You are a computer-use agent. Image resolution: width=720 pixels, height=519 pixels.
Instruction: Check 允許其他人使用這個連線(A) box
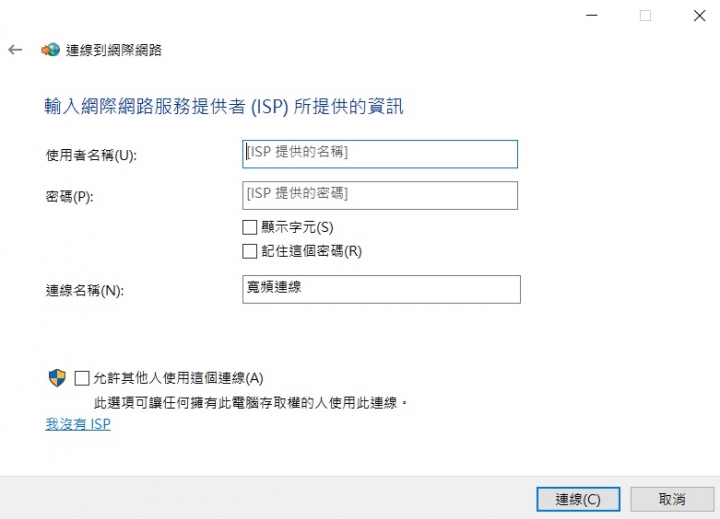pos(82,378)
